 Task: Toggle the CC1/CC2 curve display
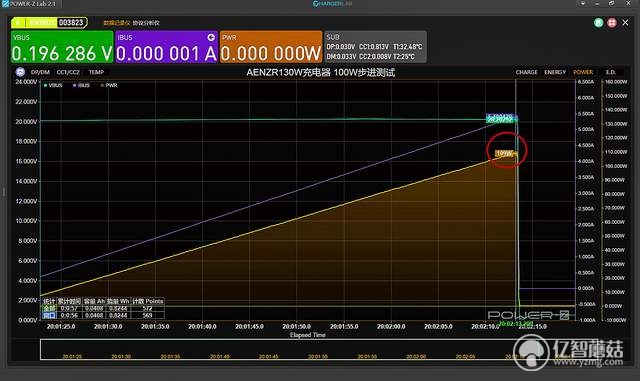tap(68, 72)
